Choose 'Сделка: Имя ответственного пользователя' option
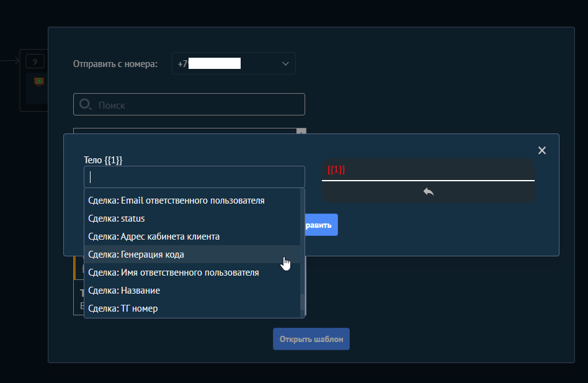 [x=192, y=273]
